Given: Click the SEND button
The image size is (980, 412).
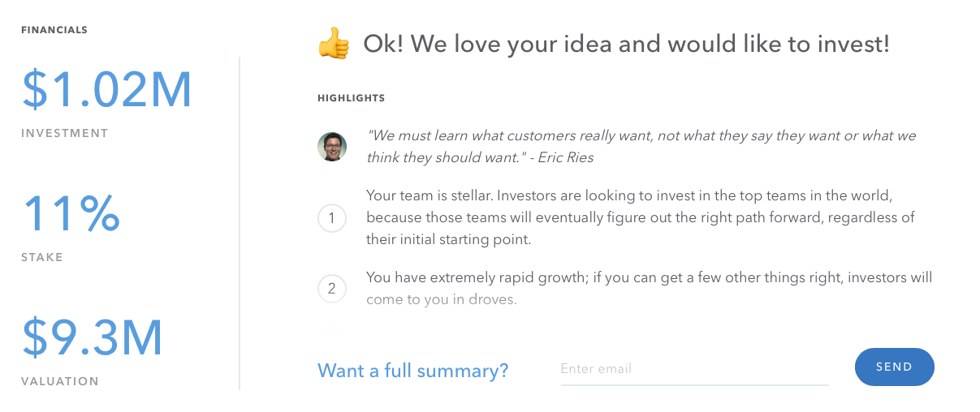Looking at the screenshot, I should click(894, 367).
